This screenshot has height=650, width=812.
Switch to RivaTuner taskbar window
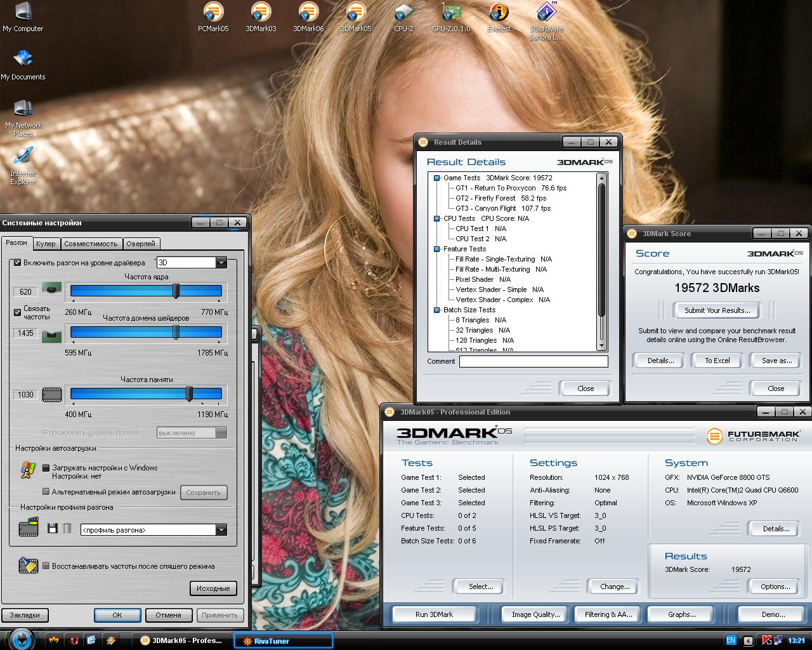pyautogui.click(x=284, y=640)
